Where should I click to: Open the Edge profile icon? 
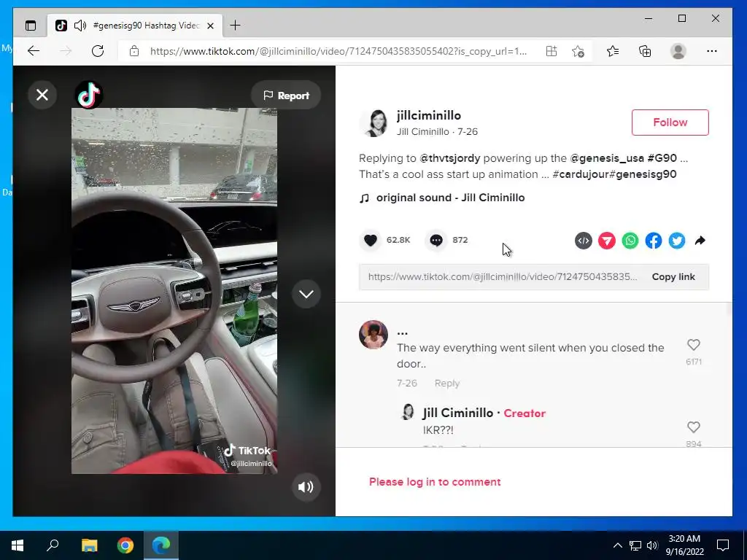[x=678, y=51]
